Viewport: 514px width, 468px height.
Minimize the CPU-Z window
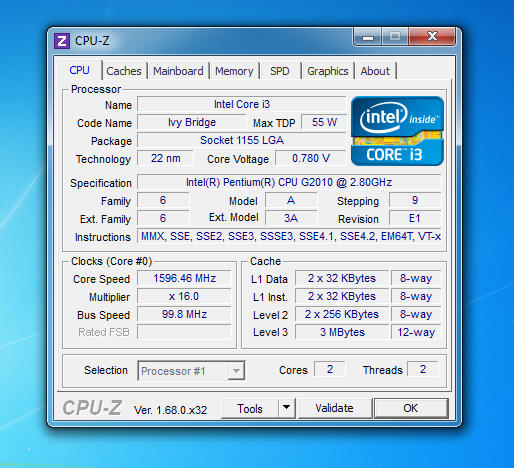367,37
